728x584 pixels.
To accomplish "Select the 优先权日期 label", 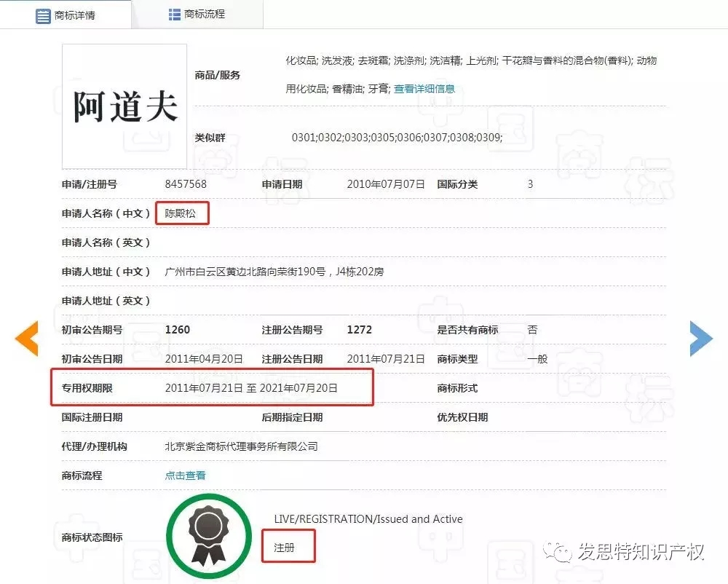I will (462, 417).
